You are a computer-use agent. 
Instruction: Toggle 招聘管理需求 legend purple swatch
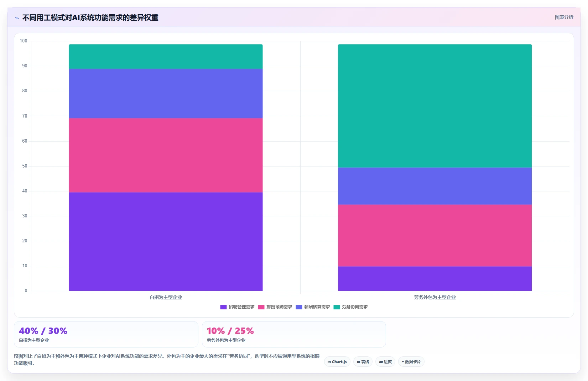point(223,307)
